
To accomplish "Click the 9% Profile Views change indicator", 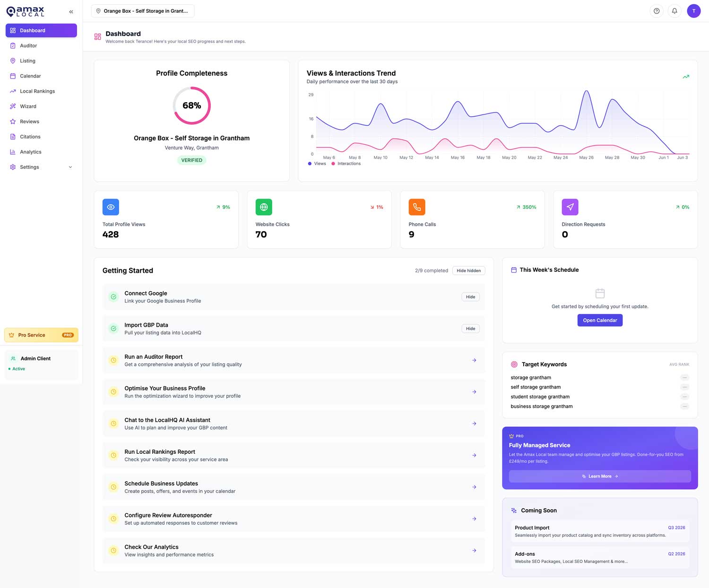I will (223, 207).
